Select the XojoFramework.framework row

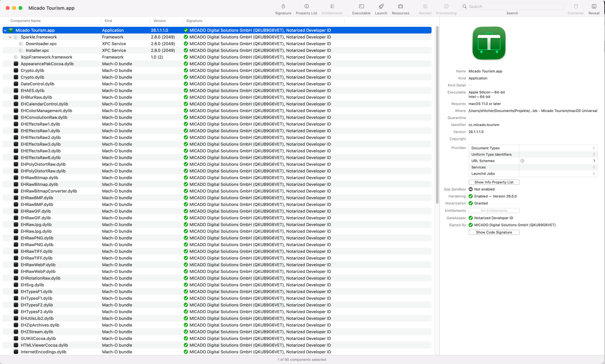click(46, 57)
